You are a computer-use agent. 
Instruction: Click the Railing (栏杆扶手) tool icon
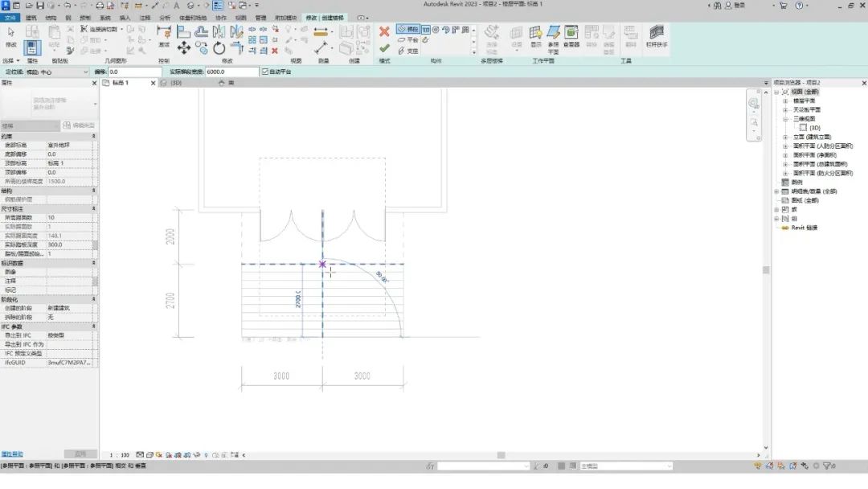(x=657, y=36)
